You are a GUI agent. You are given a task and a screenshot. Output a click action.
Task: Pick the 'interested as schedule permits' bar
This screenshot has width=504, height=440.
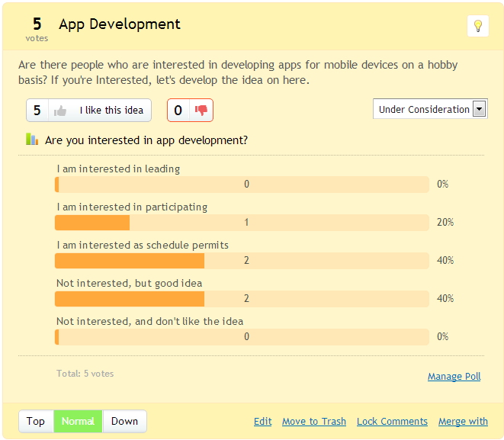click(x=242, y=261)
